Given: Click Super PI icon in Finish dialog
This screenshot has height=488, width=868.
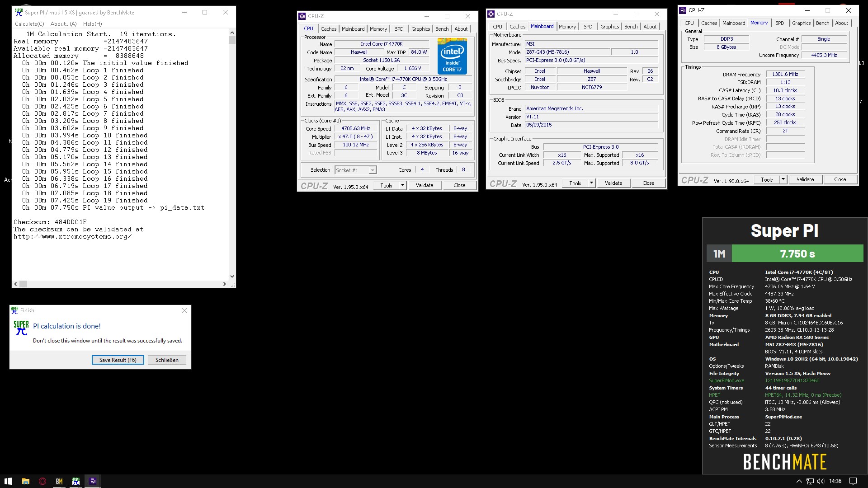Looking at the screenshot, I should 21,328.
